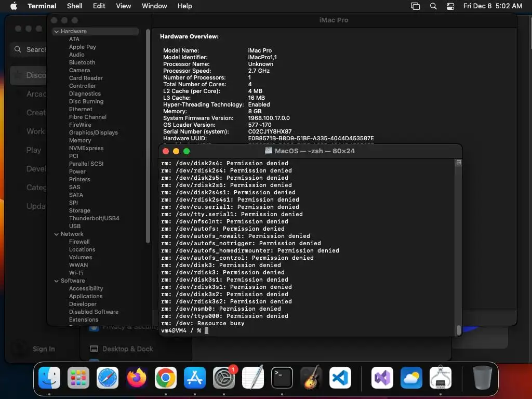Screen dimensions: 532x399
Task: Open the Trash in the Dock
Action: [483, 378]
